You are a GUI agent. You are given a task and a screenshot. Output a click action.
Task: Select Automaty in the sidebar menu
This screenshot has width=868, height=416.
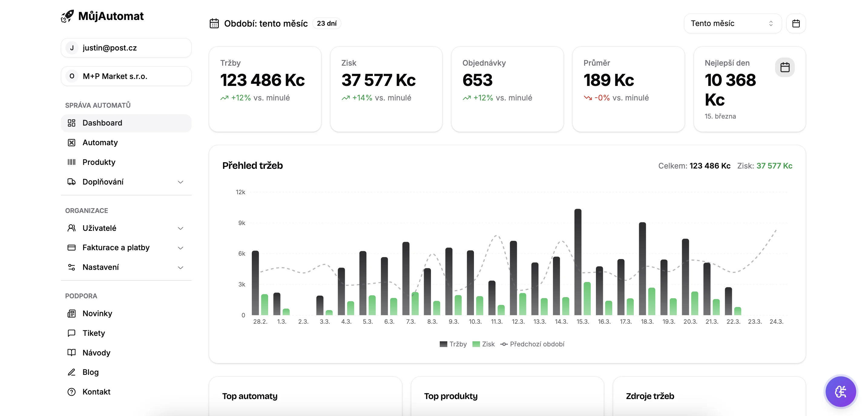(100, 142)
